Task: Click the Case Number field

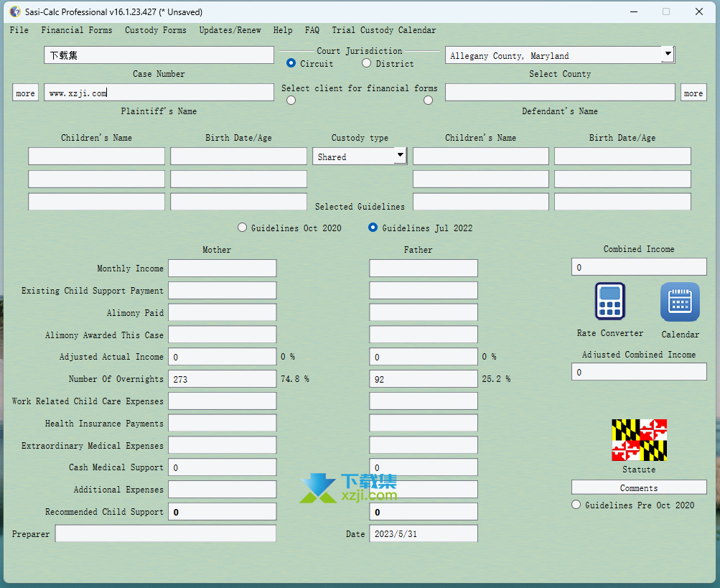Action: (x=159, y=55)
